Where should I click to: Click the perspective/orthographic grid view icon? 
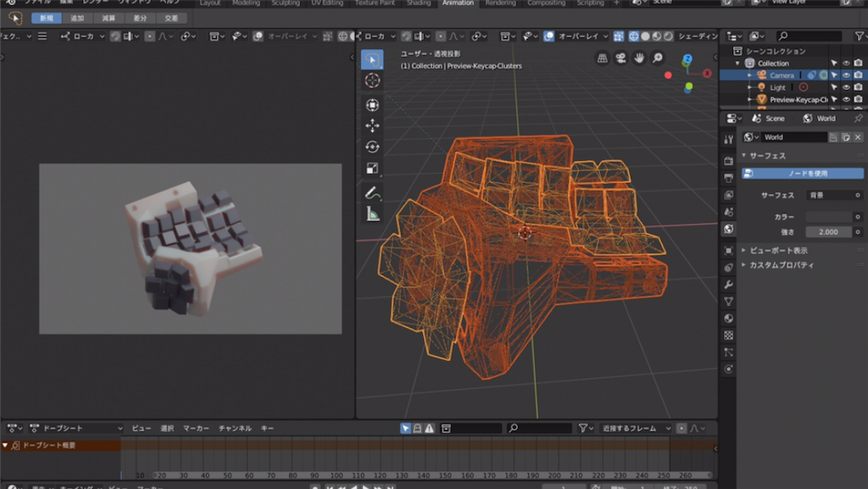603,58
